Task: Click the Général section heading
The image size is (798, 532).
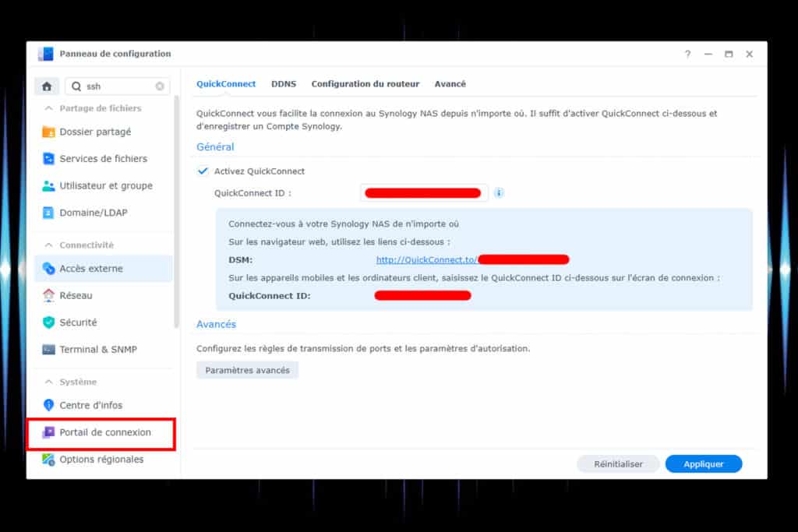Action: (x=215, y=147)
